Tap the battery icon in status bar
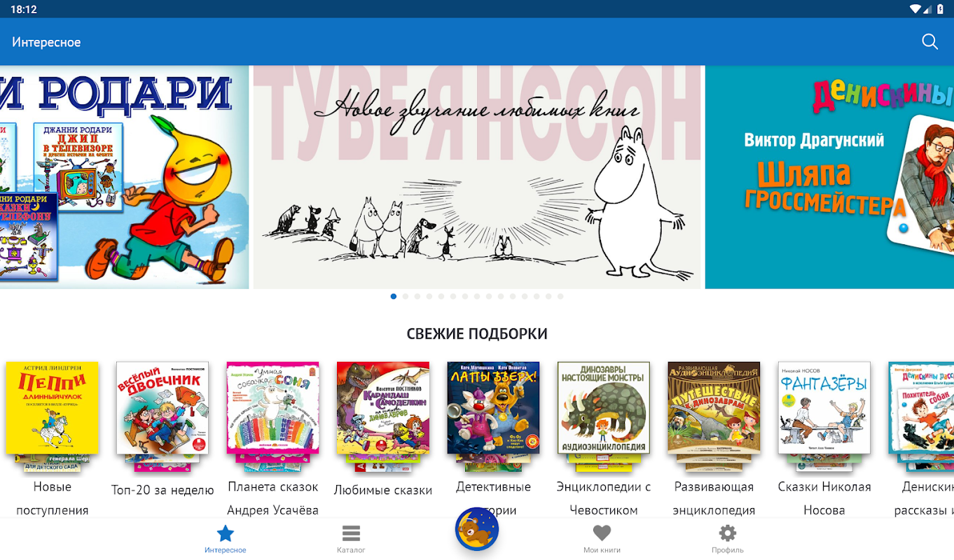The height and width of the screenshot is (560, 954). coord(941,9)
